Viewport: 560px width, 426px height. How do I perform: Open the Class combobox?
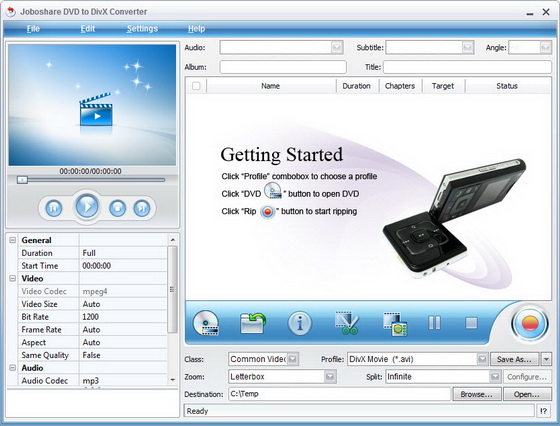pyautogui.click(x=292, y=359)
